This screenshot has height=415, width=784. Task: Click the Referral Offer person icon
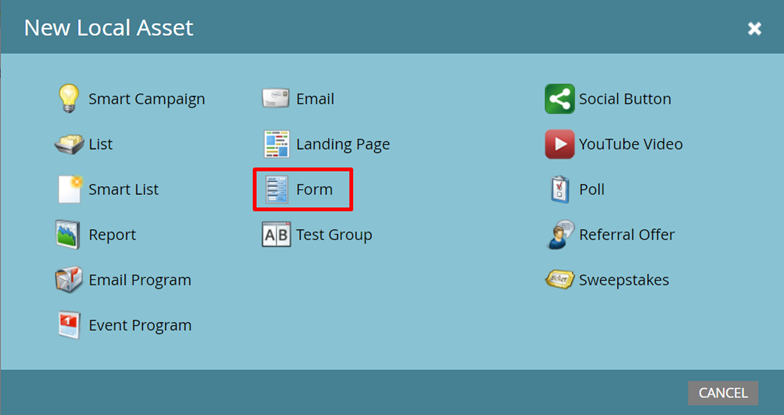tap(560, 234)
